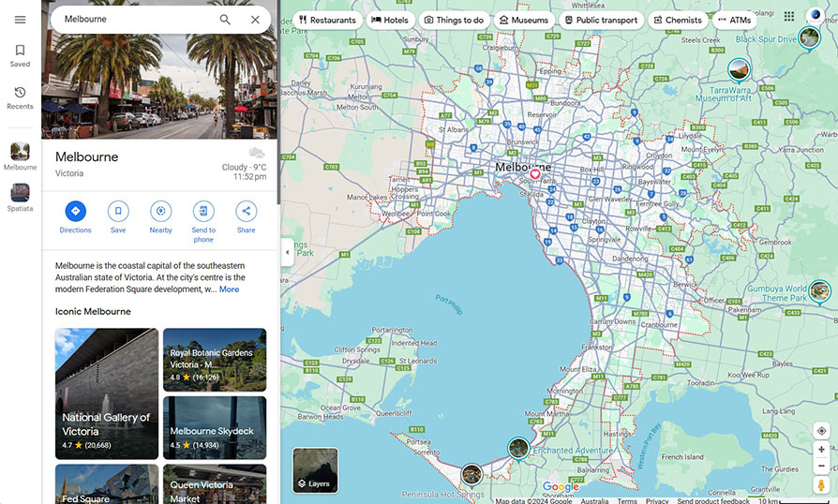The height and width of the screenshot is (504, 838).
Task: Zoom out with the minus button
Action: click(x=821, y=466)
